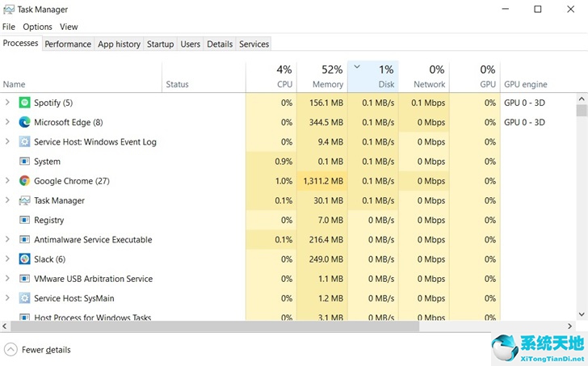The height and width of the screenshot is (366, 588).
Task: Select the Microsoft Edge 344.5 MB memory cell
Action: 322,122
